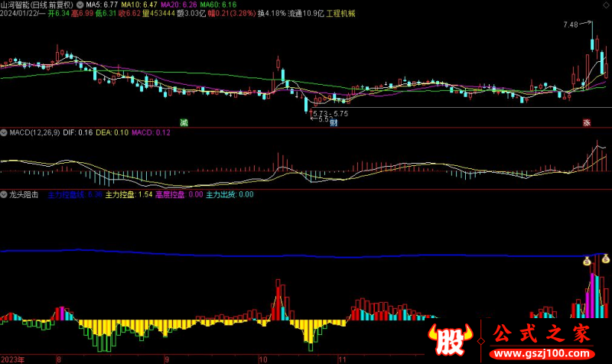The image size is (612, 364).
Task: Click the blue 财 financial report marker
Action: 334,122
